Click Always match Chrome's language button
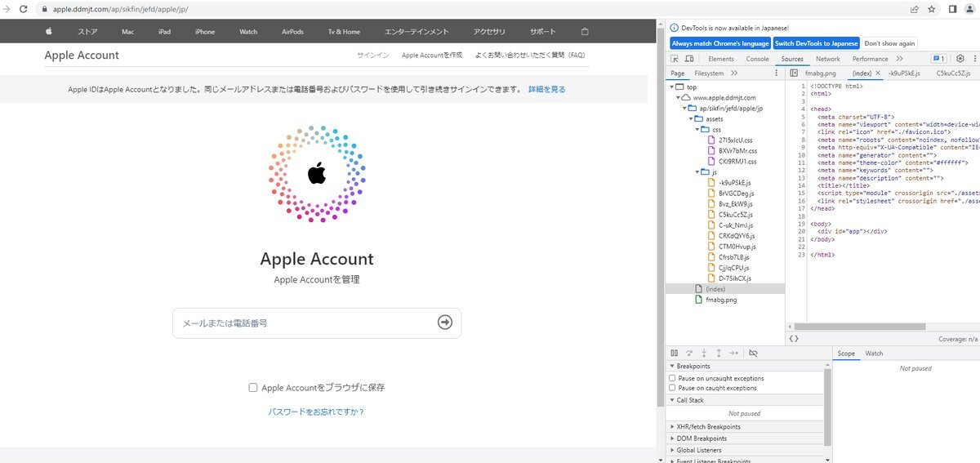980x463 pixels. tap(720, 43)
